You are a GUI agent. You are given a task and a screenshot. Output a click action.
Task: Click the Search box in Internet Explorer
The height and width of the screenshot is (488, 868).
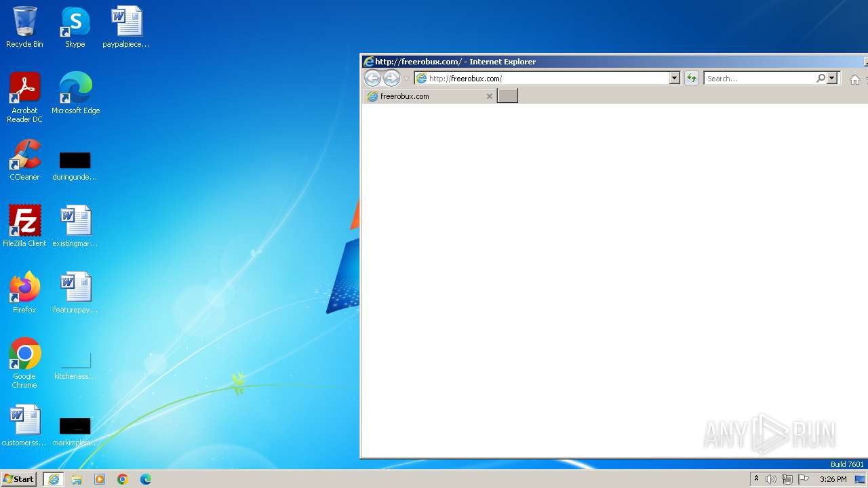(759, 79)
